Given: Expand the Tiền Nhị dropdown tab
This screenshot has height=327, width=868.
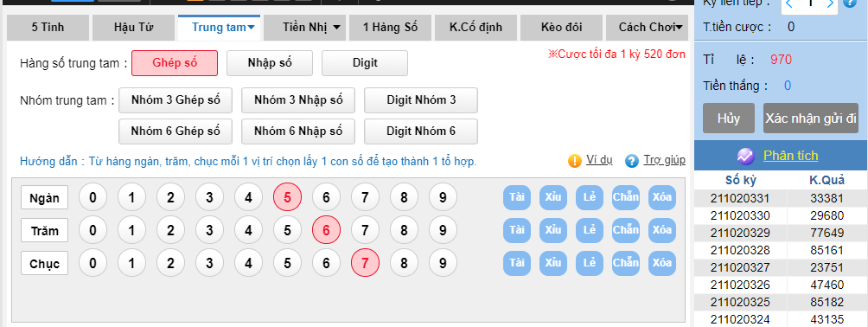Looking at the screenshot, I should click(336, 27).
